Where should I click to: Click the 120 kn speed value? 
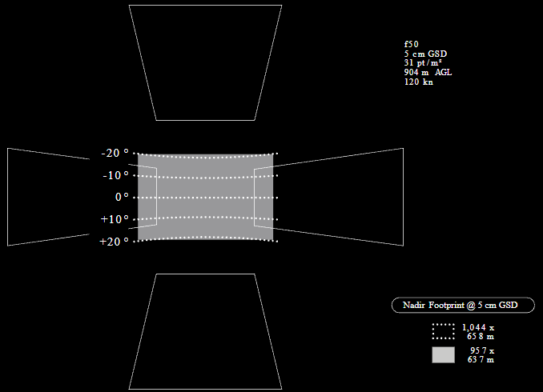[x=419, y=82]
